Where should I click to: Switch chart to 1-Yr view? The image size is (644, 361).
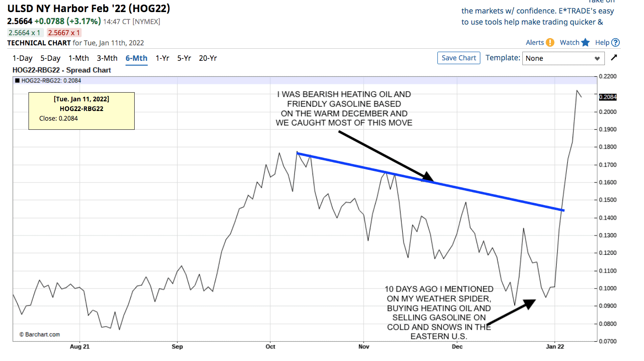click(162, 58)
